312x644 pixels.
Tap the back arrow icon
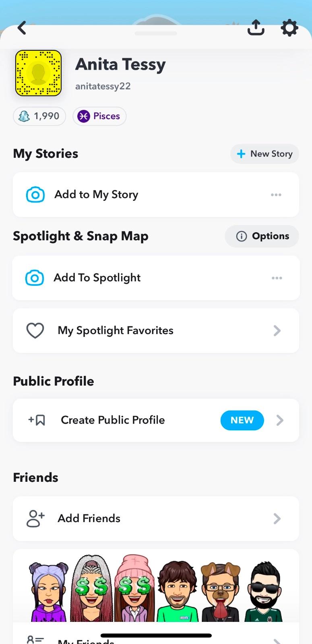pyautogui.click(x=22, y=28)
